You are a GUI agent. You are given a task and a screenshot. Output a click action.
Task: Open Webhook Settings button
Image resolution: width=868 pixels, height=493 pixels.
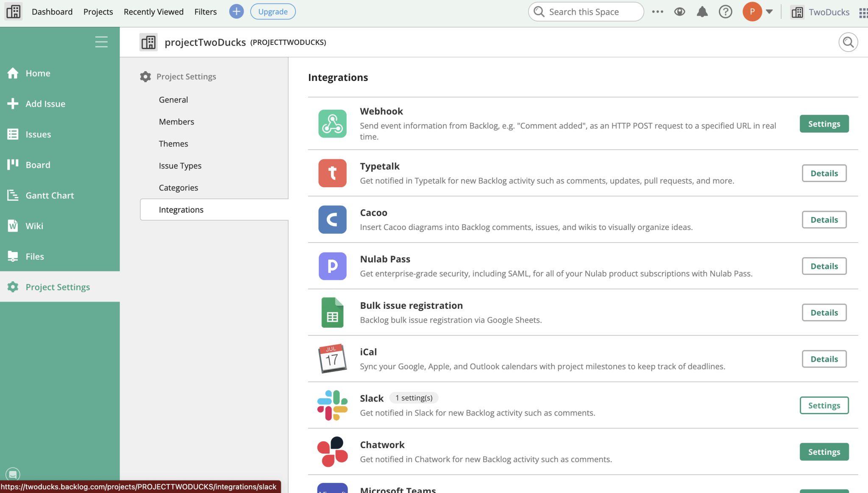point(823,124)
